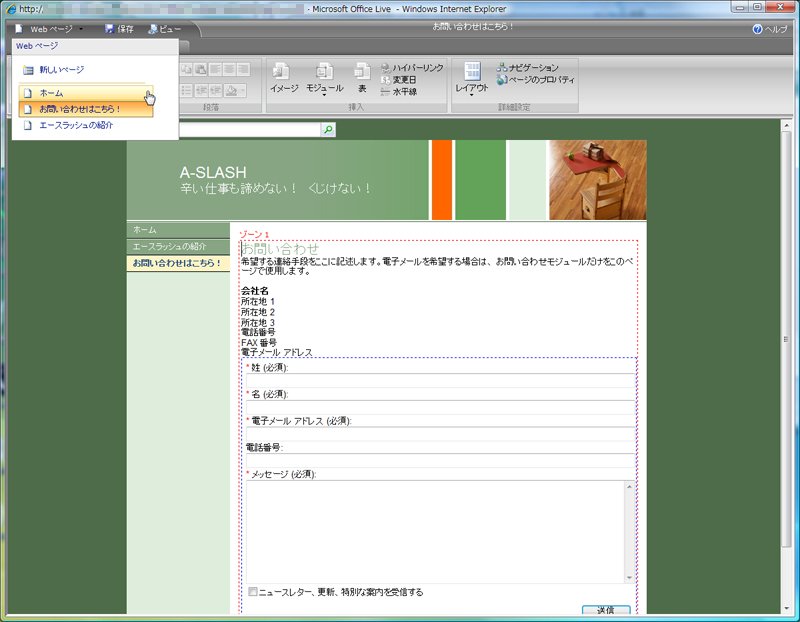Insert a Hyperlink (ハイパーリンク)

click(x=412, y=67)
